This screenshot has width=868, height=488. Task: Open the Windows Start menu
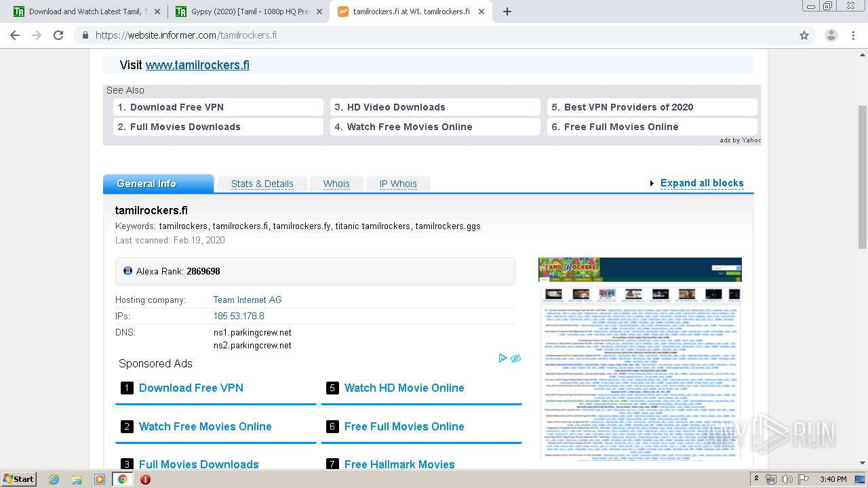click(19, 479)
